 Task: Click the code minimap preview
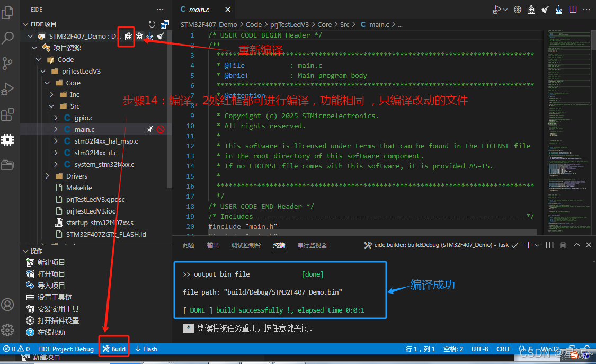[569, 131]
